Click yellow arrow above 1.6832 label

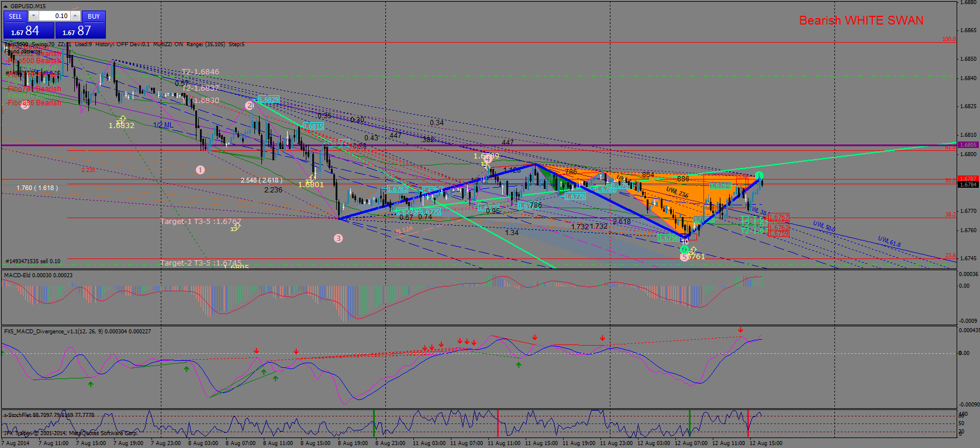click(121, 119)
